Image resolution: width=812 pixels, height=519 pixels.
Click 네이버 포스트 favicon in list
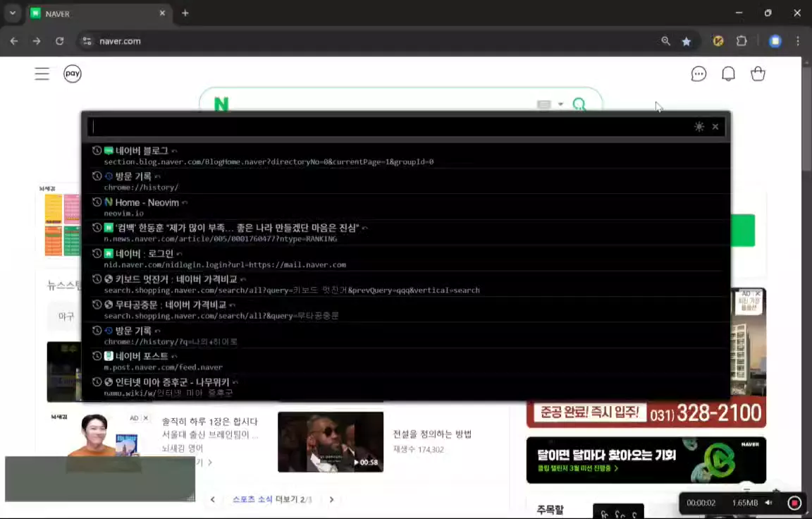[x=109, y=356]
